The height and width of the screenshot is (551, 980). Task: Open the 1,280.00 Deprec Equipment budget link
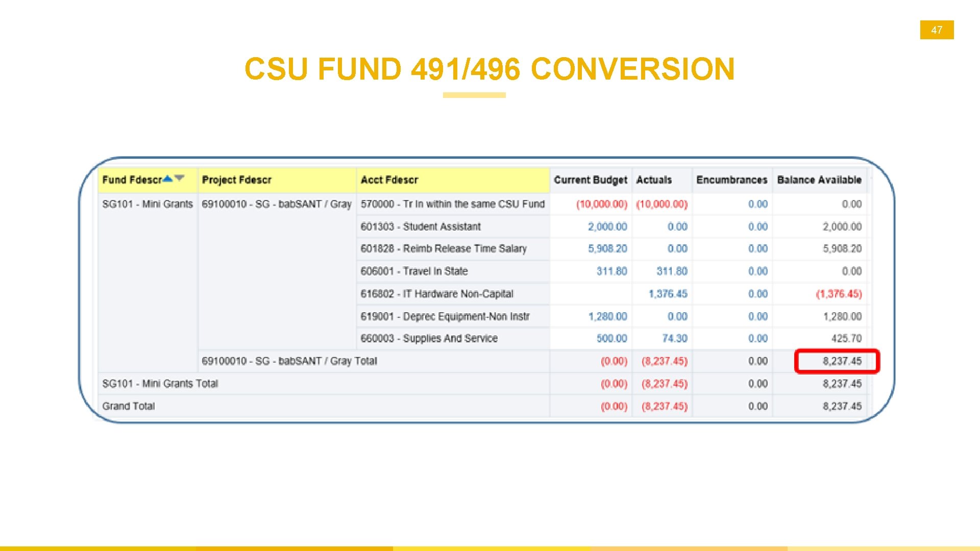click(x=607, y=316)
